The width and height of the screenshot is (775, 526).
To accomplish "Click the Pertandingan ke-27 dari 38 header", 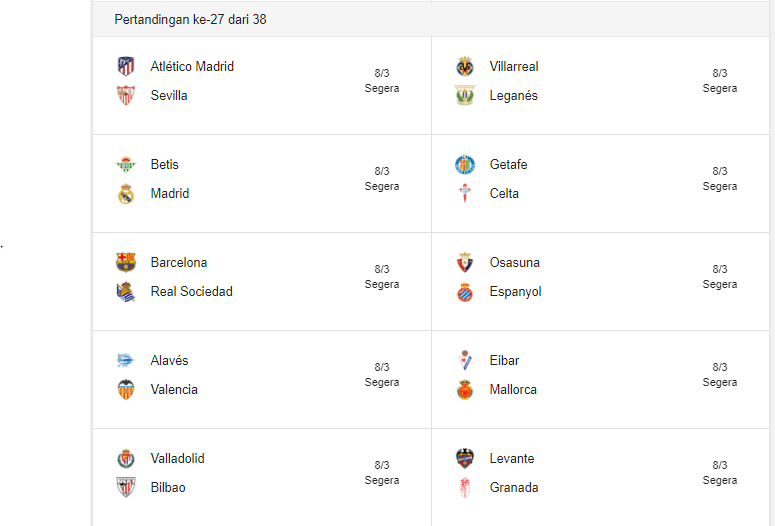I will [x=190, y=20].
